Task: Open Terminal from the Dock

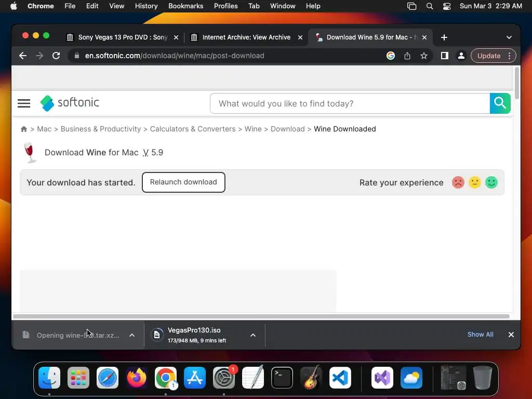Action: [x=282, y=378]
